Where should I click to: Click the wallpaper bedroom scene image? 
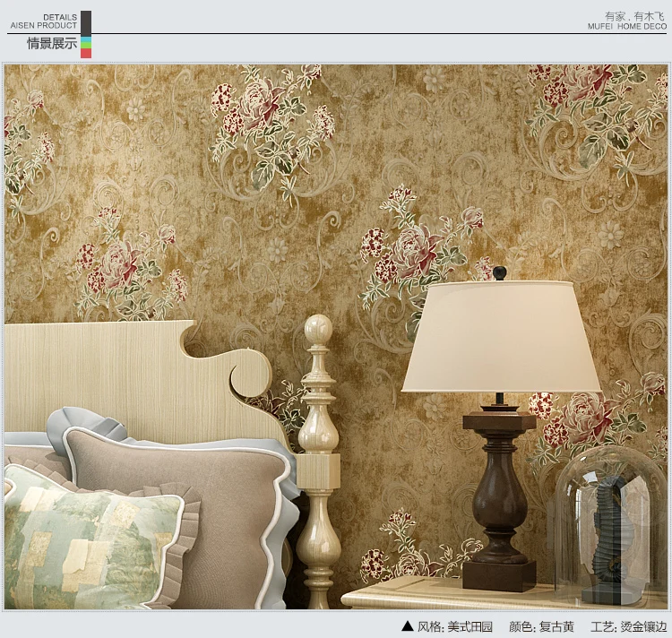coord(336,337)
